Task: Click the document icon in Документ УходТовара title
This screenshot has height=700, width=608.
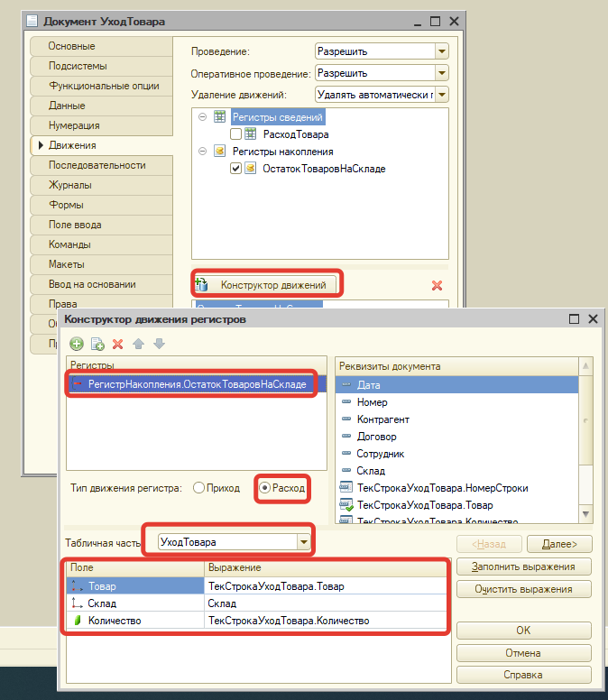Action: [32, 21]
